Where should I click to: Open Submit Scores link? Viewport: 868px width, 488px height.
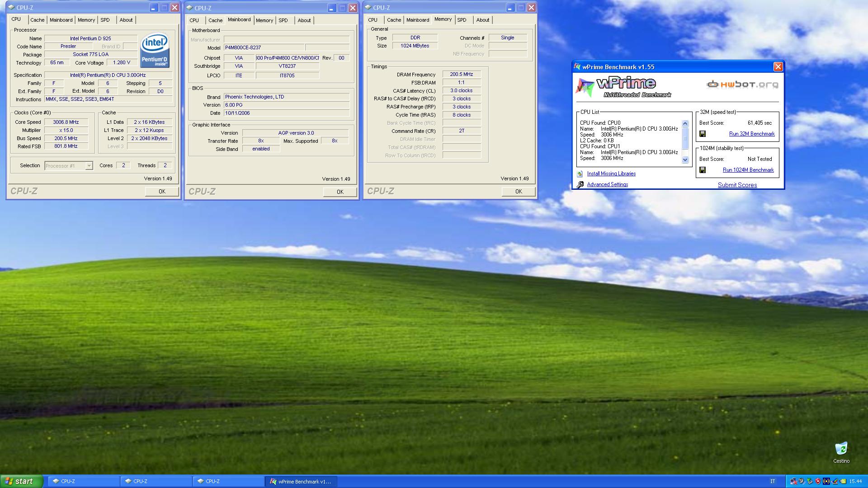pyautogui.click(x=737, y=185)
